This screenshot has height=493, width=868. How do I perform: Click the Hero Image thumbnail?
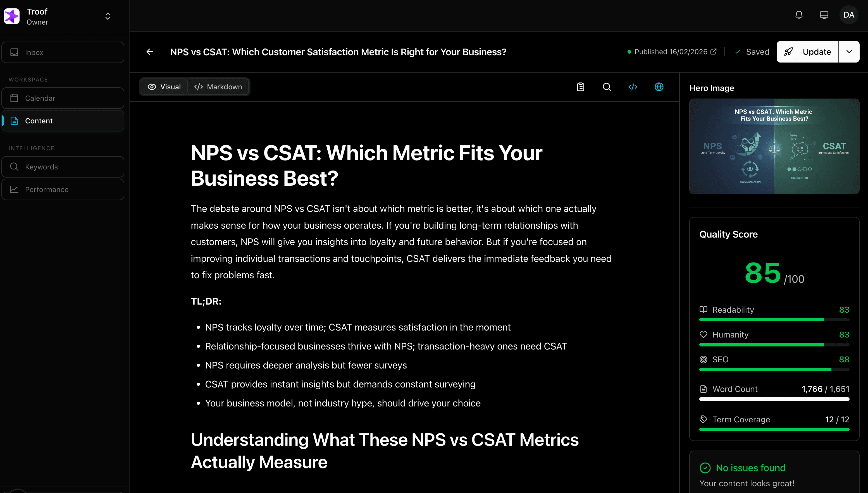(774, 146)
